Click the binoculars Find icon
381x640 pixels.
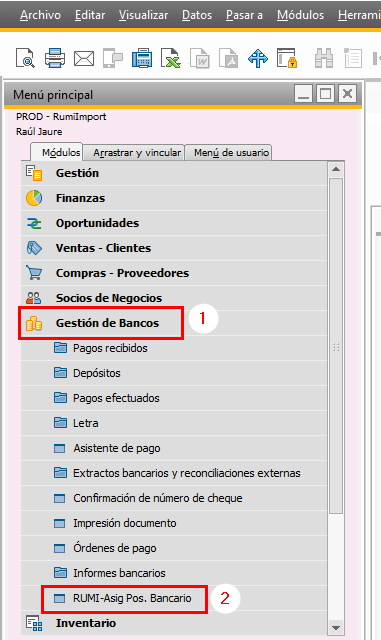[324, 58]
